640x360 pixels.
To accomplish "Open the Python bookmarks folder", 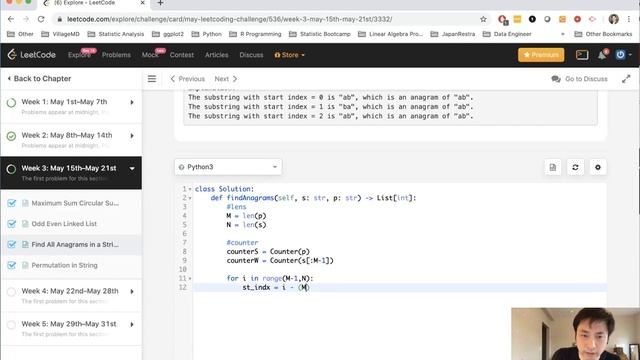I will pyautogui.click(x=207, y=34).
